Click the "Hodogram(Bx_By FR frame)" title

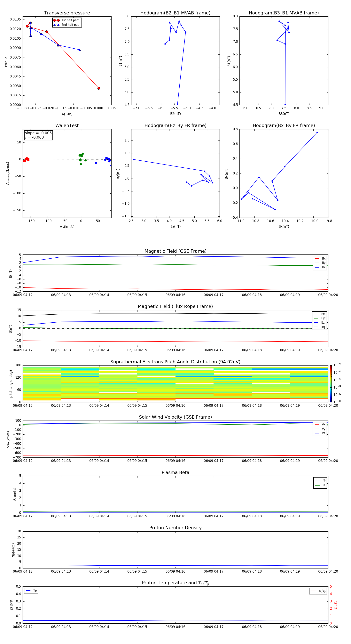click(x=284, y=125)
